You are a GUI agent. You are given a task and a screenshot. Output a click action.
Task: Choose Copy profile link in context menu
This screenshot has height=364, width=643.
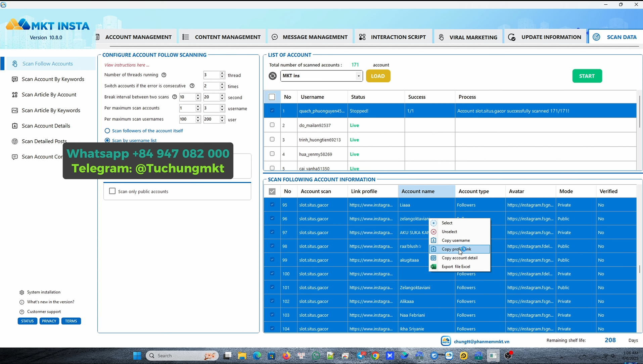(x=459, y=249)
